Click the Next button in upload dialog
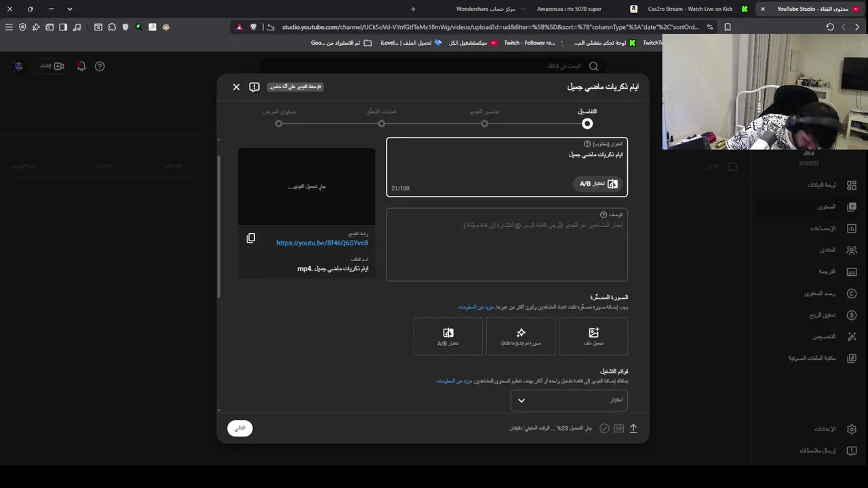 click(240, 428)
